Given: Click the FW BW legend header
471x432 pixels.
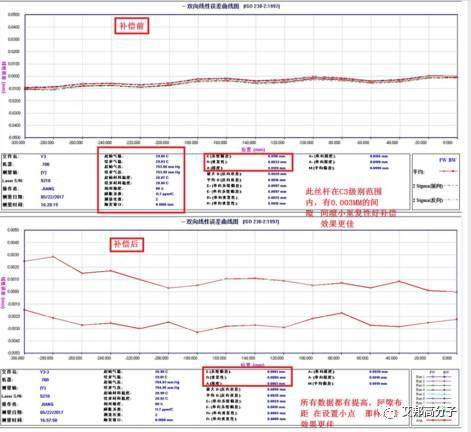Looking at the screenshot, I should pos(447,160).
